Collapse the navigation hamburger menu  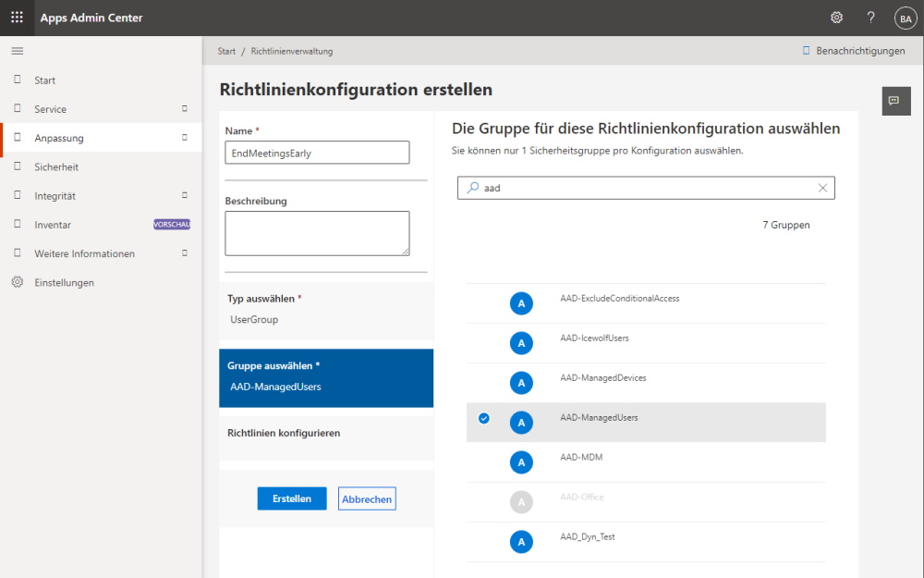click(x=17, y=51)
